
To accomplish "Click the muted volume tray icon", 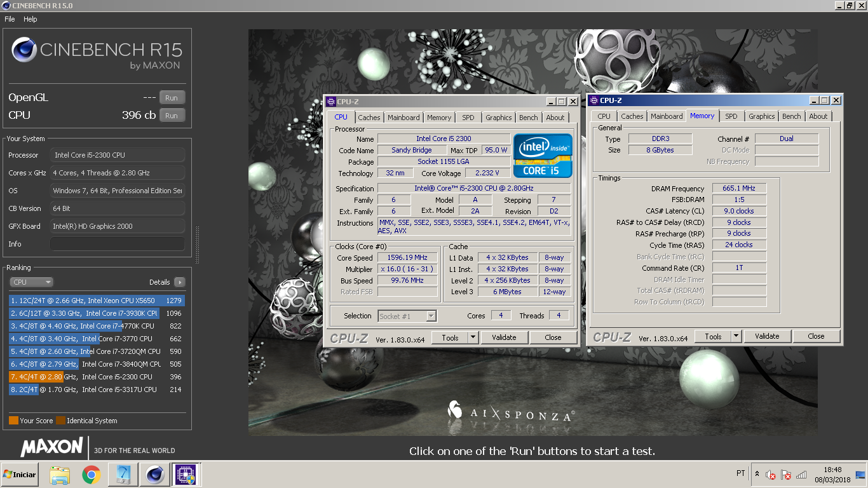I will (x=771, y=475).
